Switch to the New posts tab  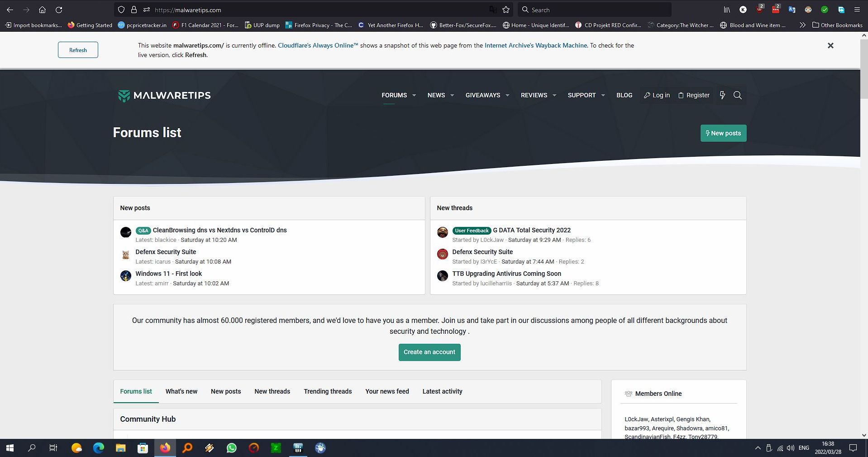[226, 391]
